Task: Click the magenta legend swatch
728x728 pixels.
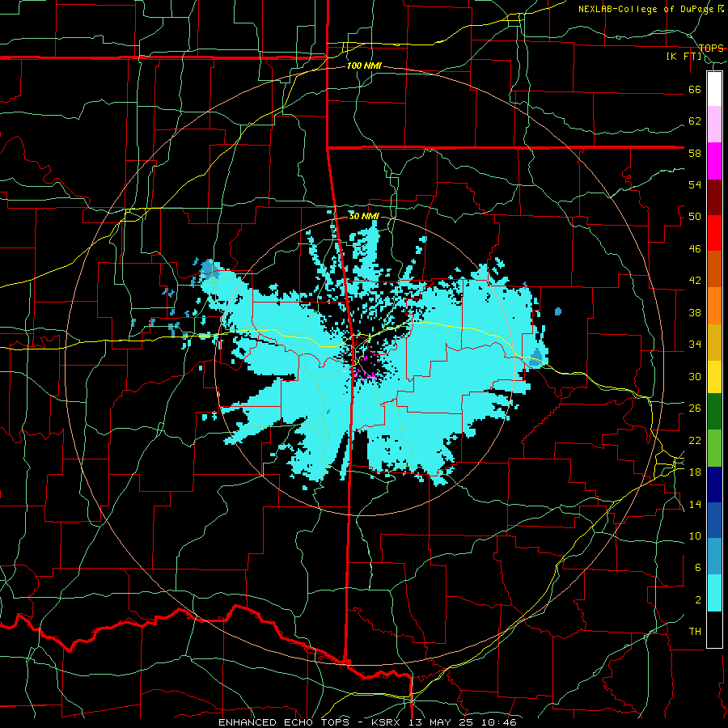Action: click(x=714, y=161)
